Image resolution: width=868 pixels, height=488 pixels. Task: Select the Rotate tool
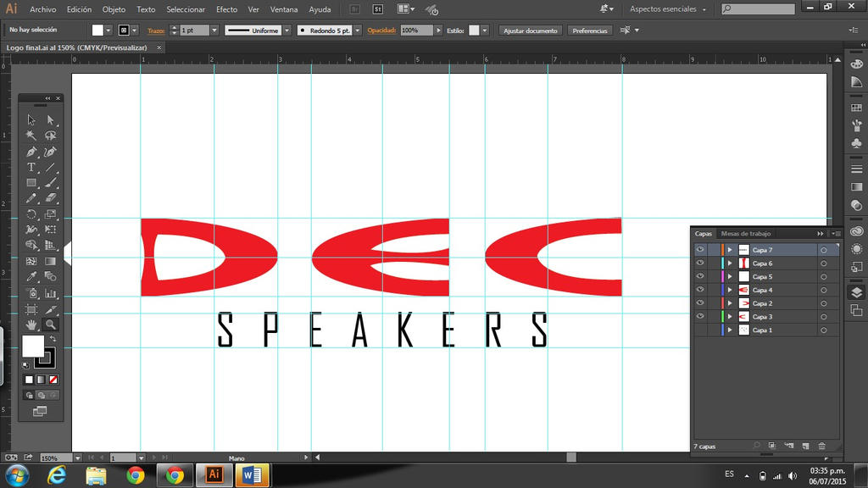[x=31, y=214]
